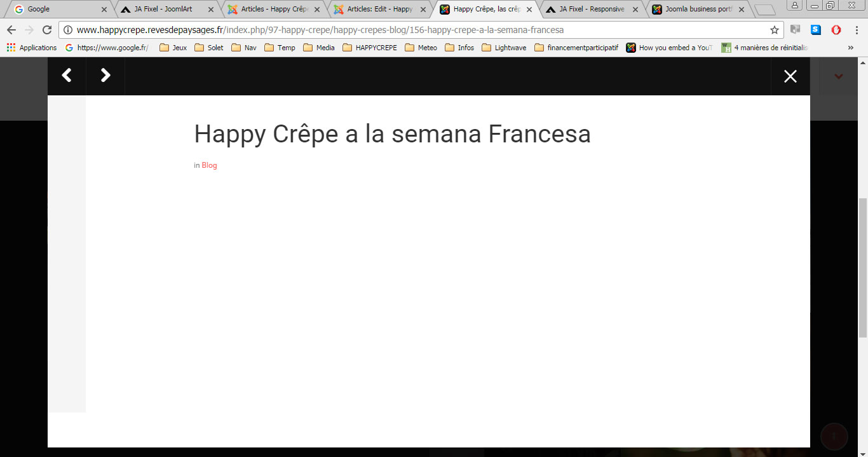Click the red down-chevron behind the popup

839,76
